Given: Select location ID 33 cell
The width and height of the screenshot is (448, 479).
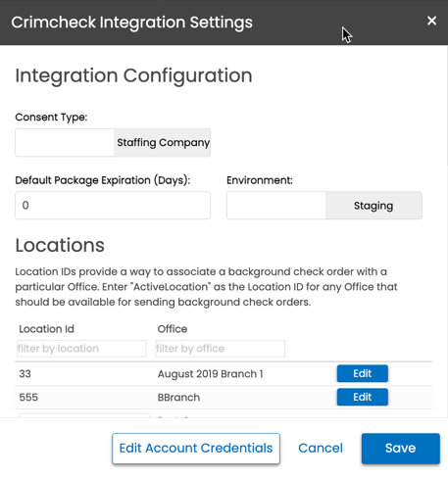Looking at the screenshot, I should click(x=25, y=373).
